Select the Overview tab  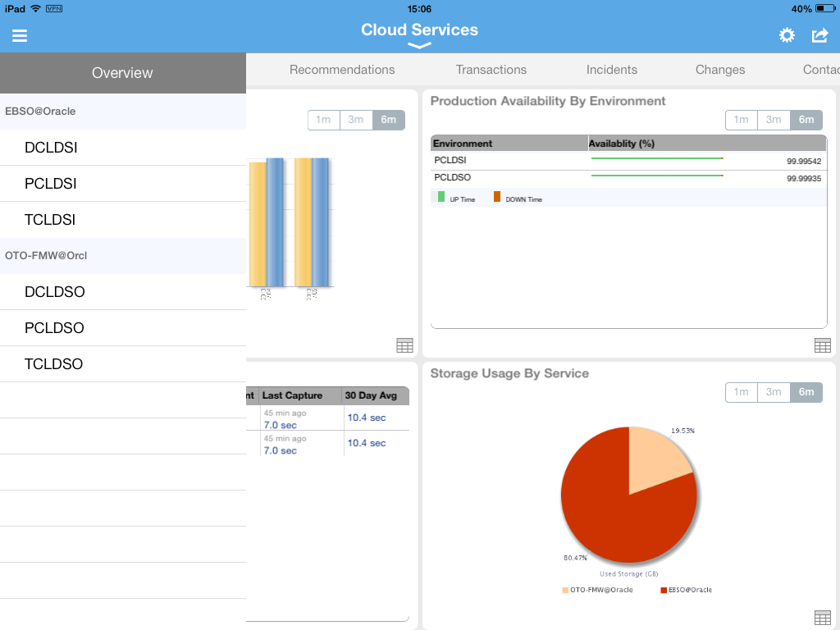point(123,73)
